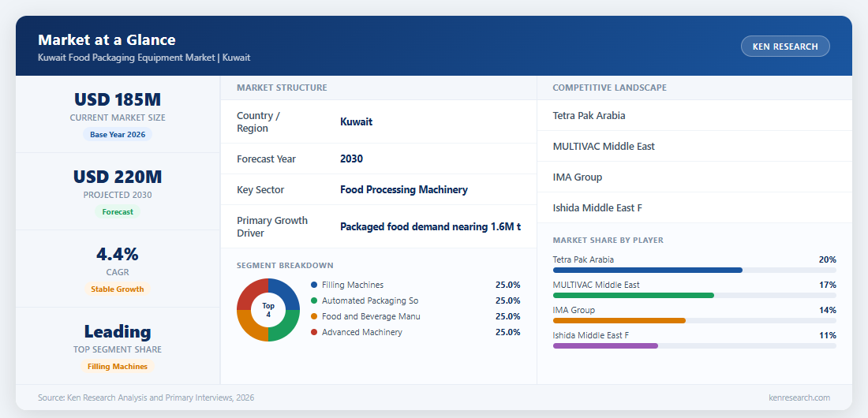Click the blue Filling Machines legend dot

tap(314, 286)
